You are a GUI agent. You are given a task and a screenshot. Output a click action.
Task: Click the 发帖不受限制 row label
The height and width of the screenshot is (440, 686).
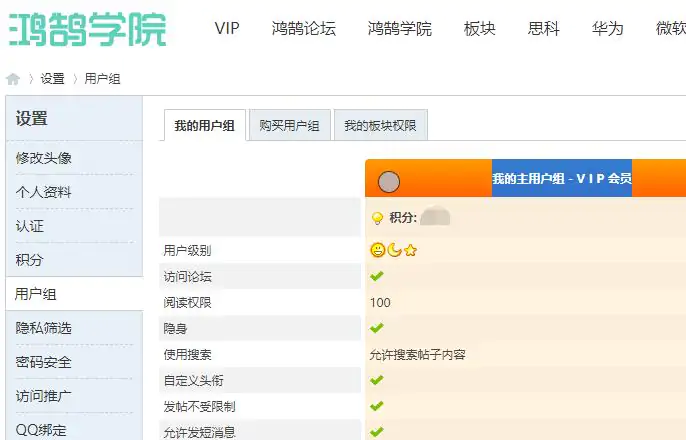tap(200, 407)
